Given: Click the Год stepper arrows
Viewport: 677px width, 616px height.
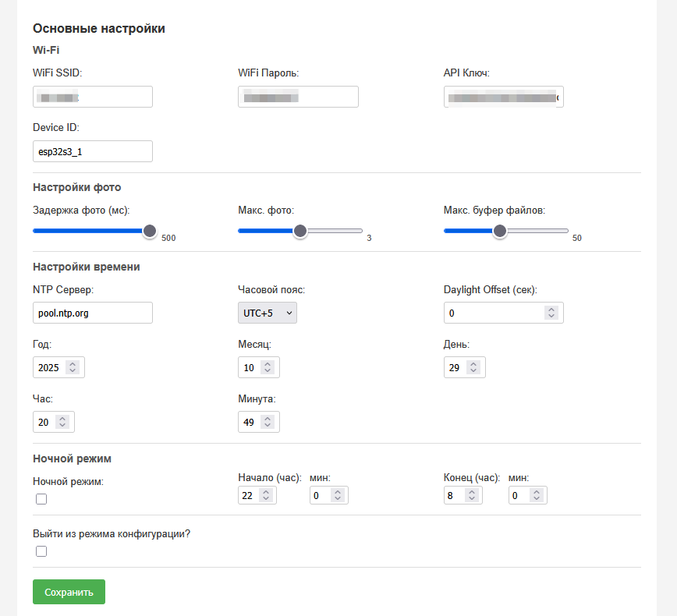Looking at the screenshot, I should 72,367.
